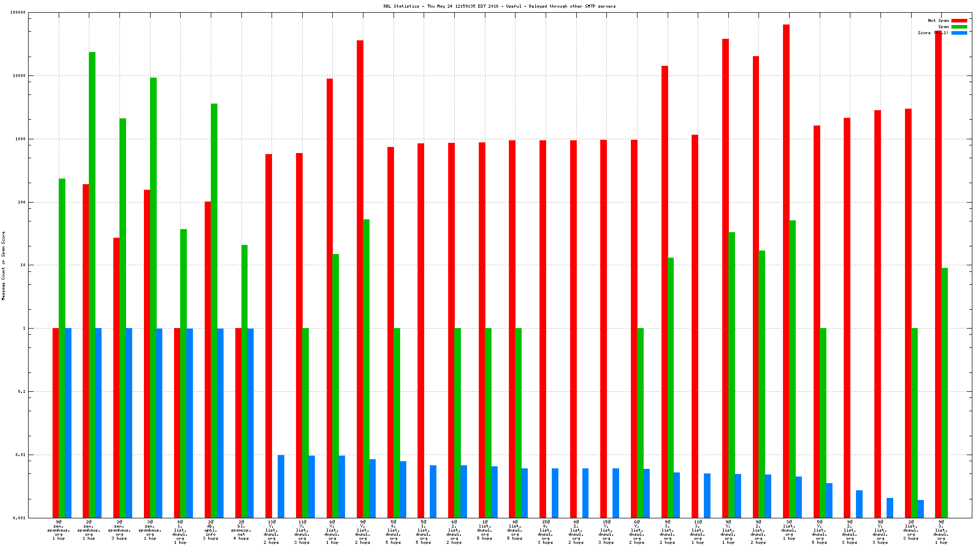This screenshot has height=551, width=980.
Task: Click the blue bar above 13@ Y.list.dnswl.org
Action: (281, 486)
